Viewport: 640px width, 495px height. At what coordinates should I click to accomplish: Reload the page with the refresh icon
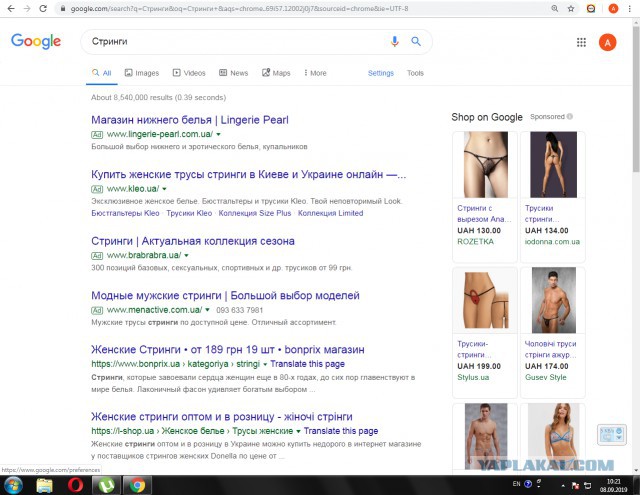pos(43,9)
